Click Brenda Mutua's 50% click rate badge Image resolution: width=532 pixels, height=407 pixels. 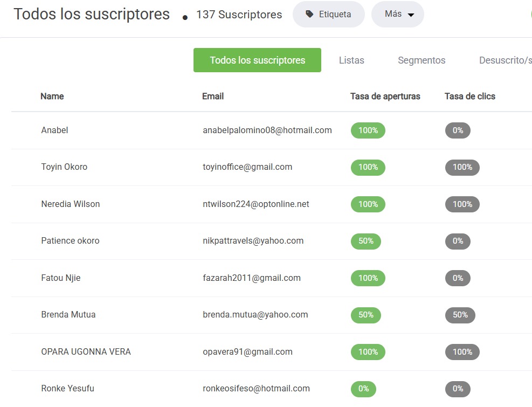click(x=460, y=315)
